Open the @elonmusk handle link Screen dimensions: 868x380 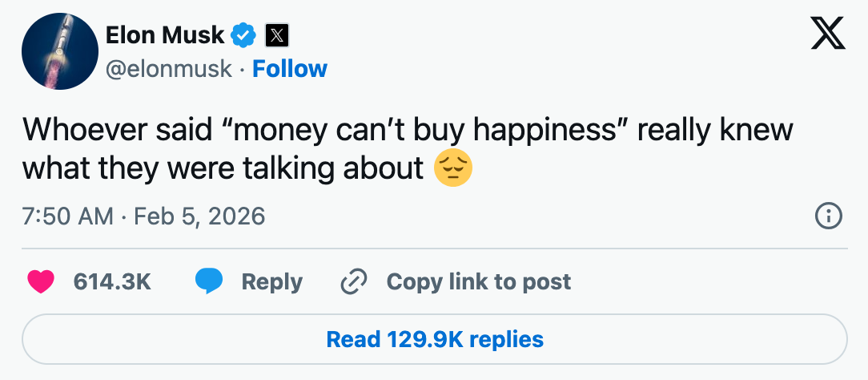(169, 69)
